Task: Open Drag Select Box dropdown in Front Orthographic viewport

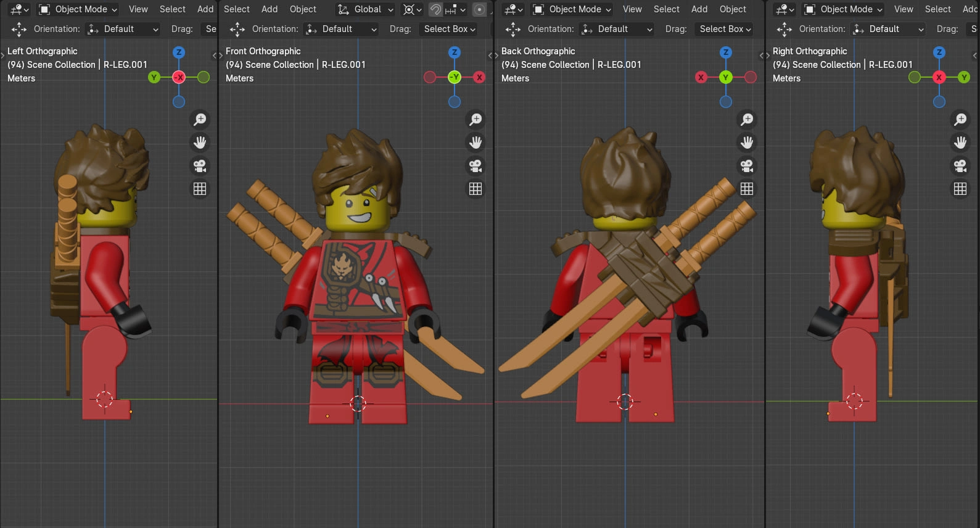Action: coord(450,29)
